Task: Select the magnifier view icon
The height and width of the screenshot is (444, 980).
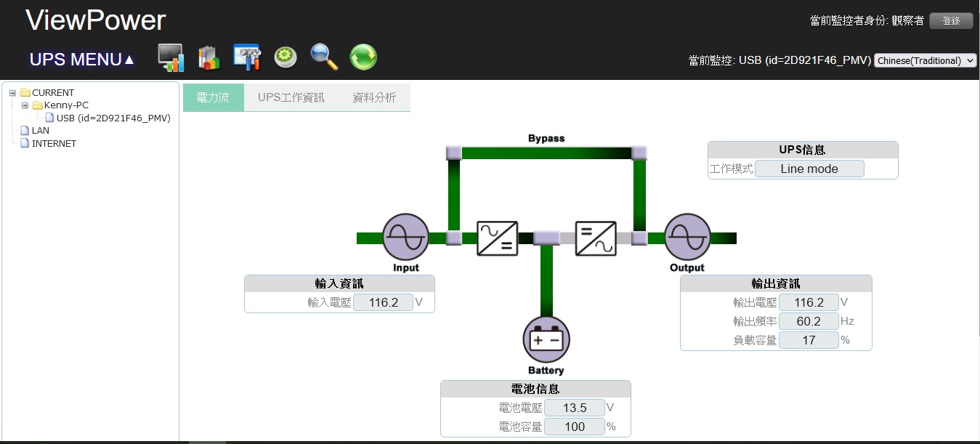Action: coord(324,57)
